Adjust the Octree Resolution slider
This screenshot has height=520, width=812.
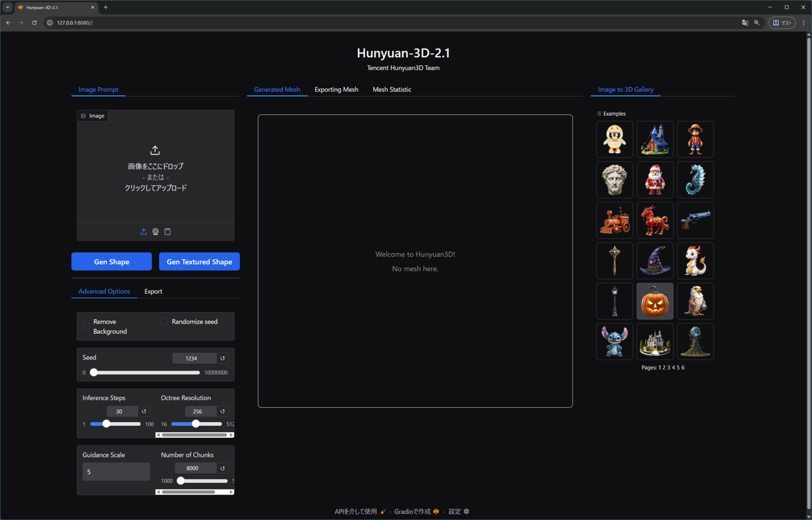pos(196,424)
